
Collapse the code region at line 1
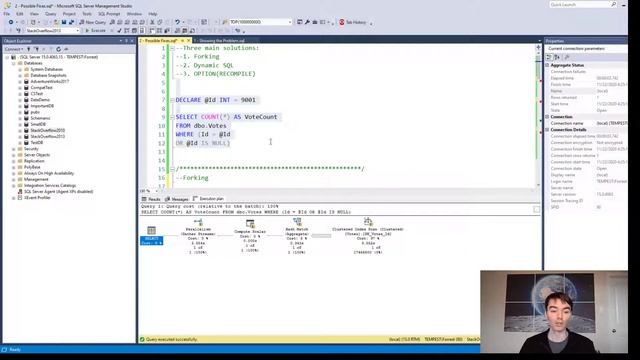tap(172, 48)
